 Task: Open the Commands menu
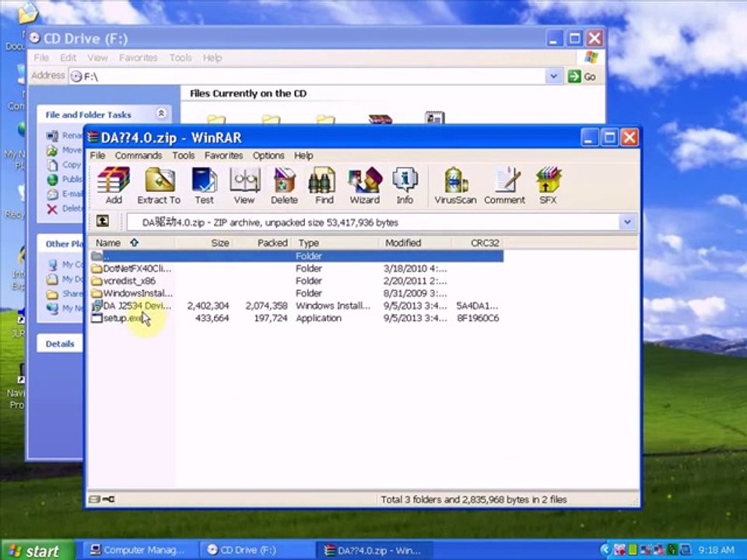pyautogui.click(x=139, y=156)
